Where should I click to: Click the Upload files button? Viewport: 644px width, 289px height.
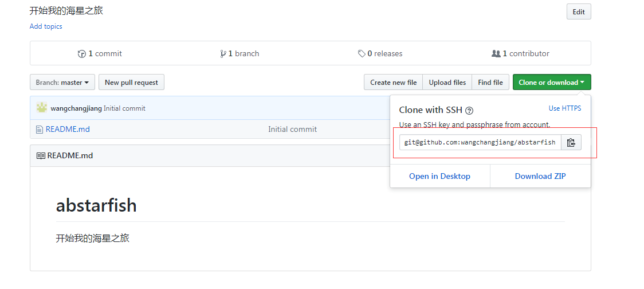[447, 82]
